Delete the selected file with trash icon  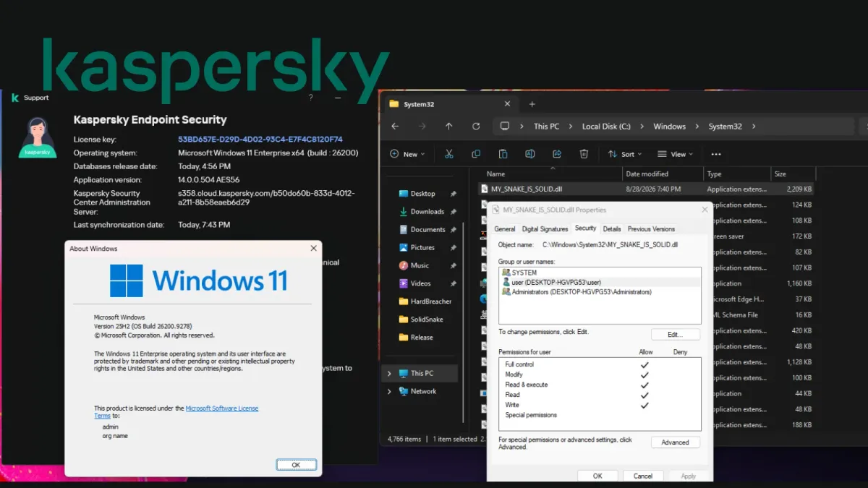[584, 154]
